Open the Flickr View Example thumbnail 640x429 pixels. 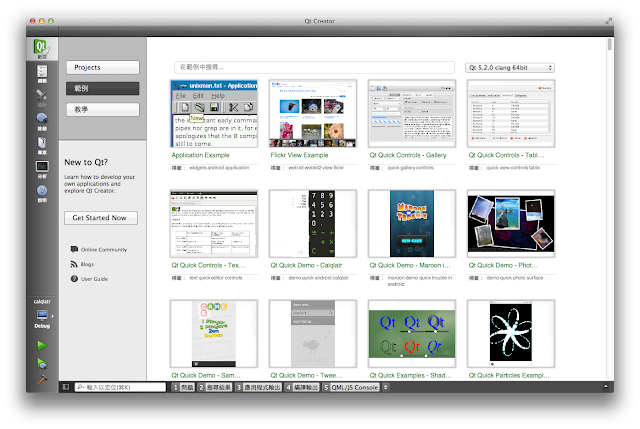coord(313,113)
